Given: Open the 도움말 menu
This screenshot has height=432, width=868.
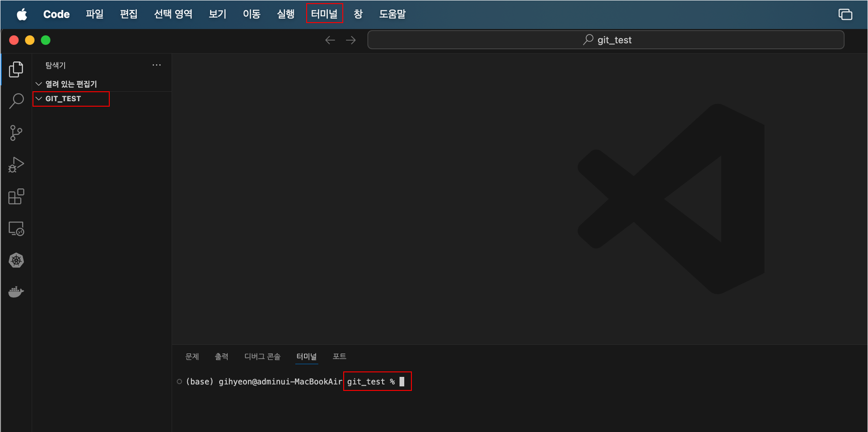Looking at the screenshot, I should tap(392, 14).
